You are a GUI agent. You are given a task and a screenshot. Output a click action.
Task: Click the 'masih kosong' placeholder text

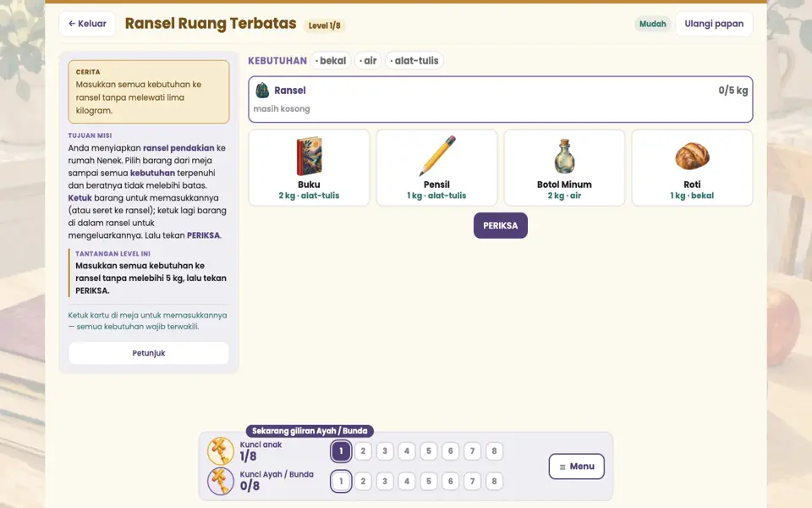point(282,109)
